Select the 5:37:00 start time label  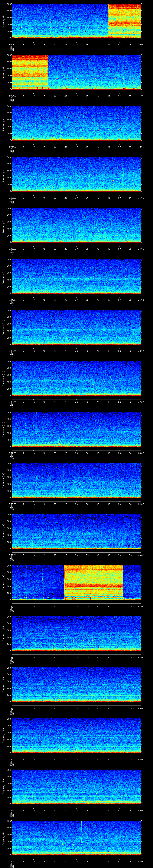point(12,453)
